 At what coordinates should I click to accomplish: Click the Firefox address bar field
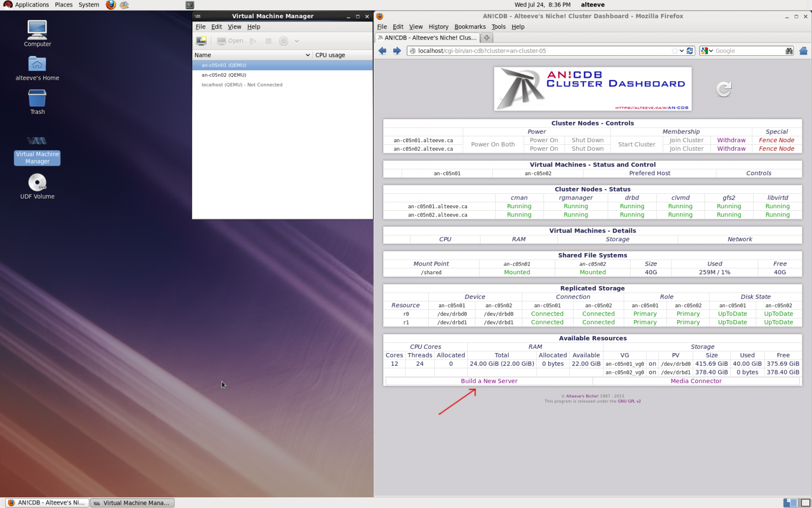click(x=543, y=51)
